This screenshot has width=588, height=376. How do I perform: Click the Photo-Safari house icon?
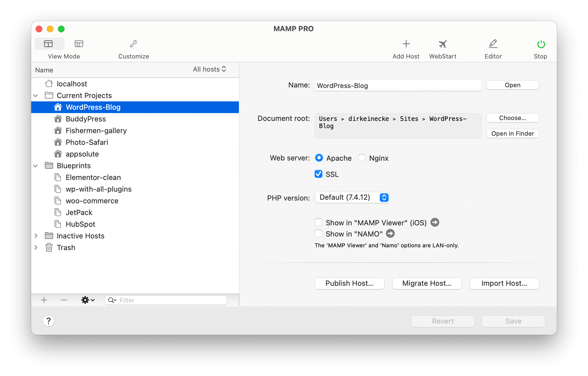tap(58, 142)
